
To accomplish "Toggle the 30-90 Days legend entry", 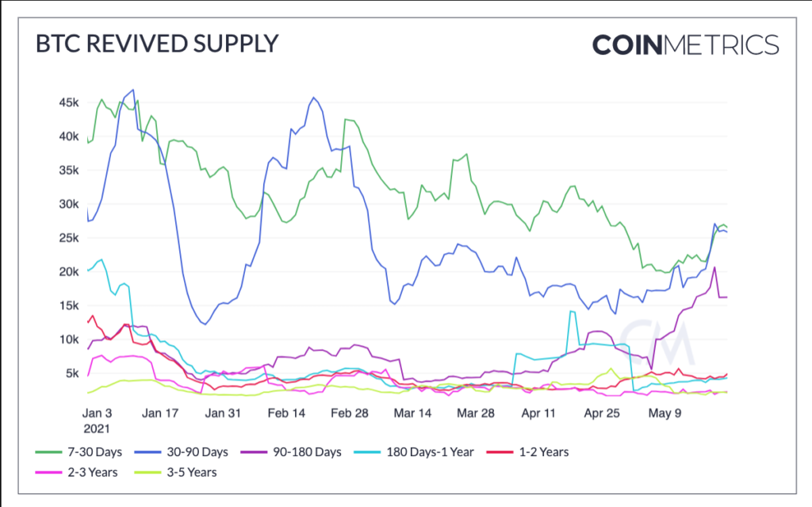I will pos(182,452).
